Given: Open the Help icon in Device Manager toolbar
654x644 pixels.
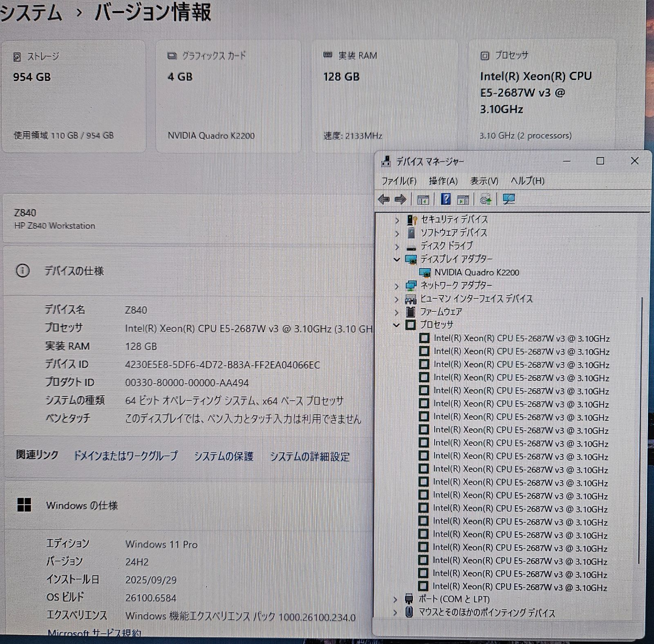Looking at the screenshot, I should [x=446, y=199].
